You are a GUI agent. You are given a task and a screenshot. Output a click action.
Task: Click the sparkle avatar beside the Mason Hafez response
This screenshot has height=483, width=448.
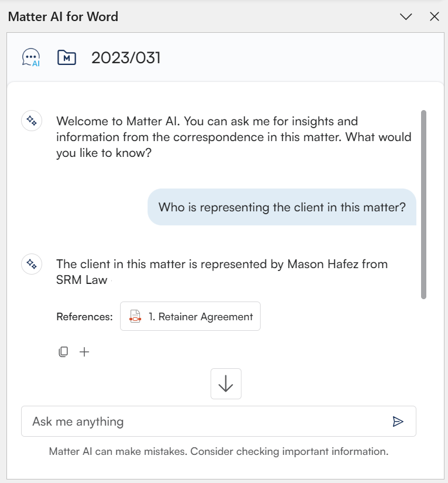pos(32,264)
